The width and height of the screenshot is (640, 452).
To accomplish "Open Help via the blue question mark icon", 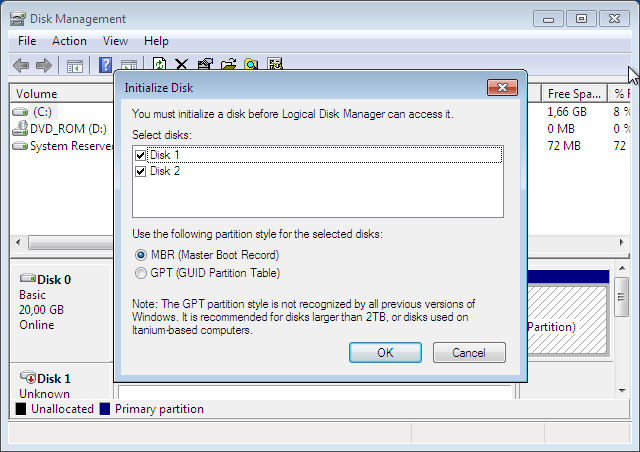I will point(105,65).
